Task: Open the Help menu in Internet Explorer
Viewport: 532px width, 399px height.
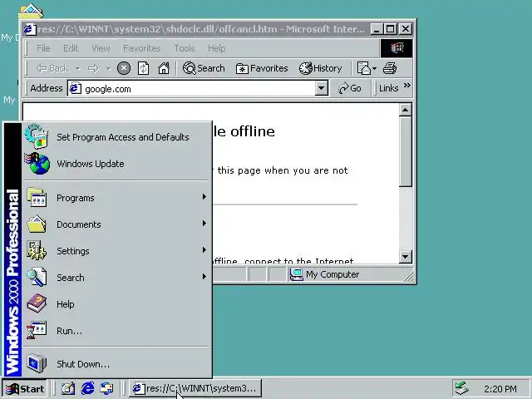Action: pyautogui.click(x=216, y=48)
